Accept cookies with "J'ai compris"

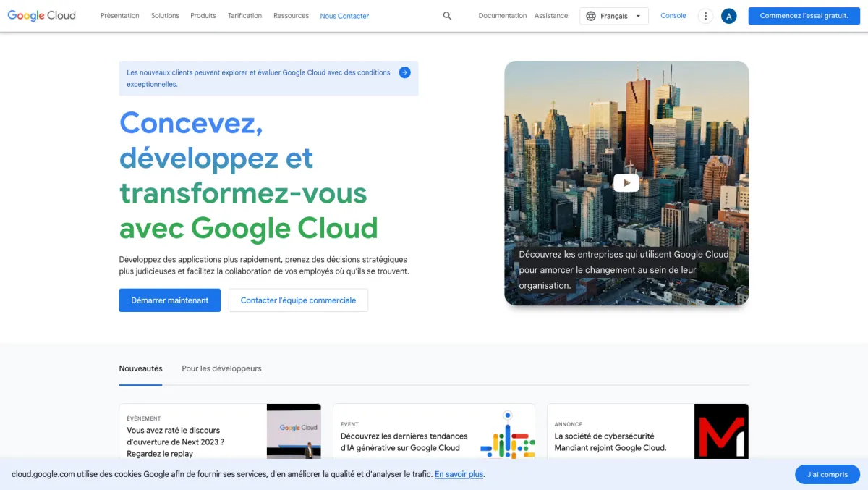point(827,475)
